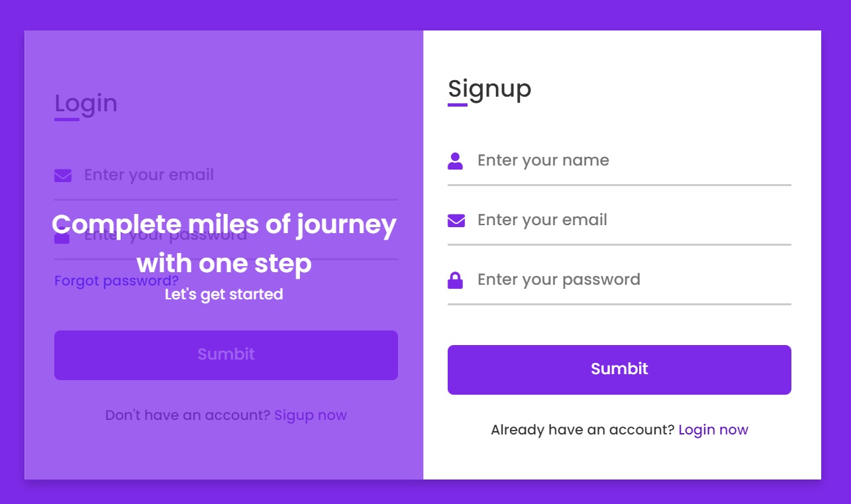Click the faded Login form Sumbit button

click(x=226, y=355)
